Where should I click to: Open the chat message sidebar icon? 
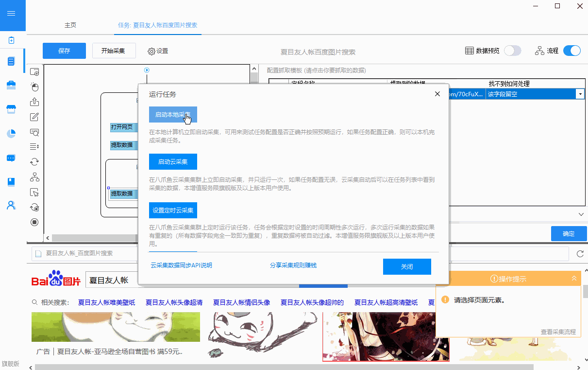(11, 158)
